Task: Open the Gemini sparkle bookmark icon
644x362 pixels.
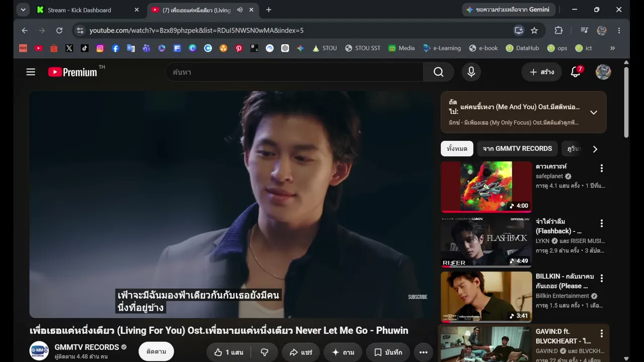Action: [x=300, y=48]
